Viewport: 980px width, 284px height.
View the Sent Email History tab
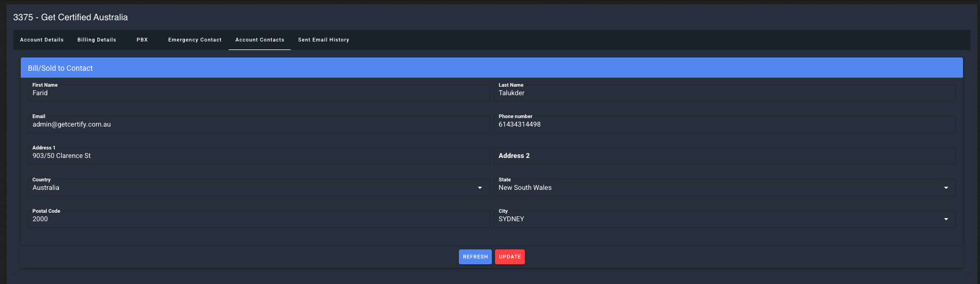coord(323,40)
